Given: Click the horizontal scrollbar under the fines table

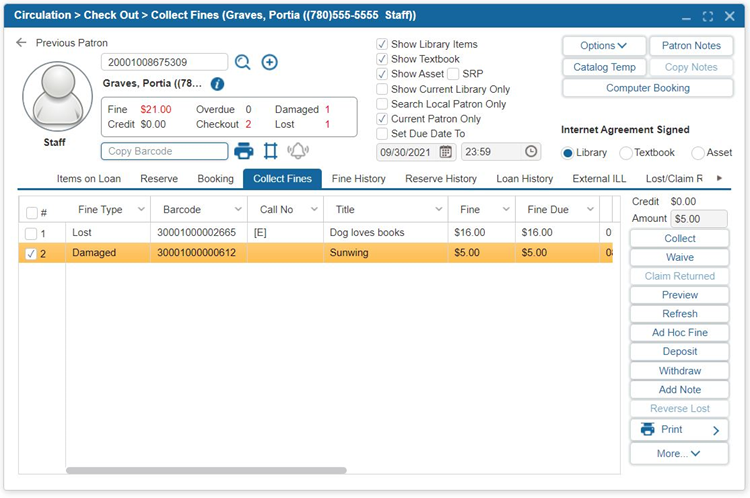Looking at the screenshot, I should click(x=206, y=470).
